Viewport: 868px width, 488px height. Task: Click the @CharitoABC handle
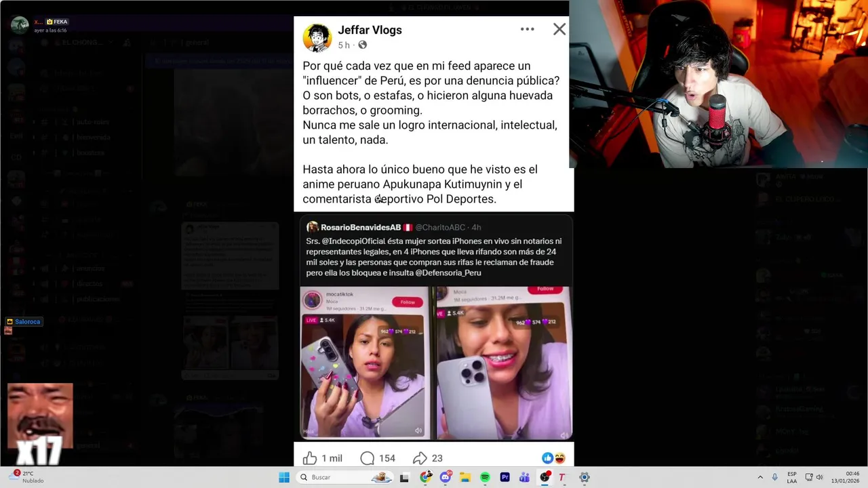click(x=440, y=227)
